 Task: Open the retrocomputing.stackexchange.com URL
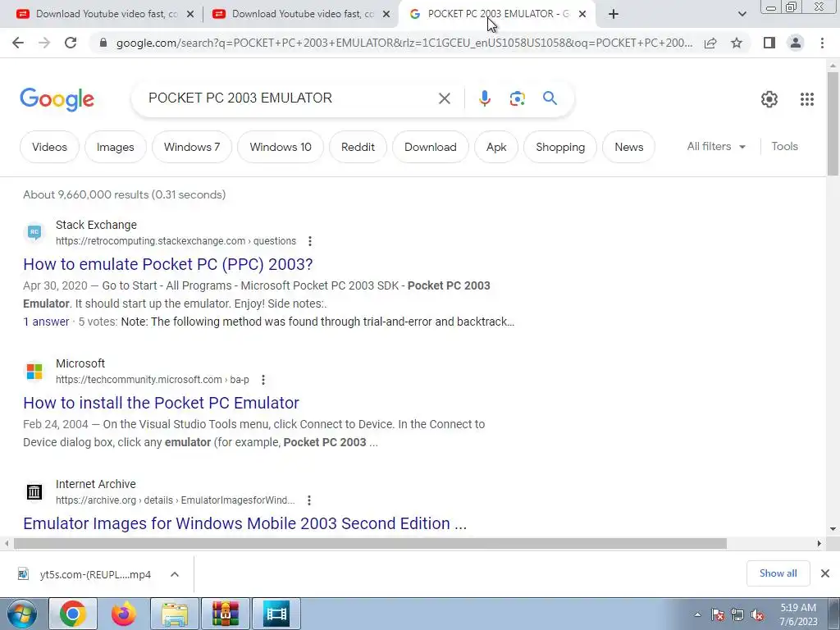(176, 241)
